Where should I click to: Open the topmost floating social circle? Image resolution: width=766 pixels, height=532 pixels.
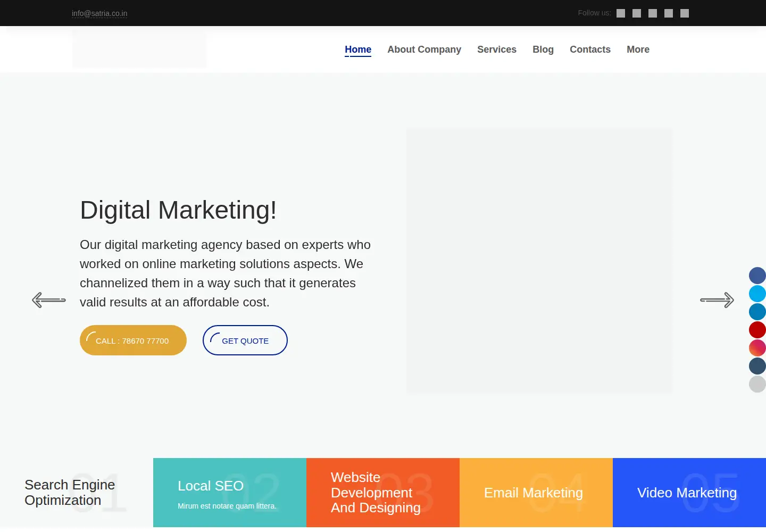point(757,276)
